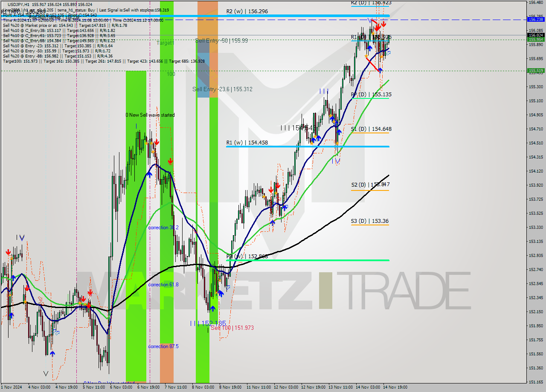Click the green 155.954 price tag on axis
Screen dimensions: 546x392
[536, 39]
